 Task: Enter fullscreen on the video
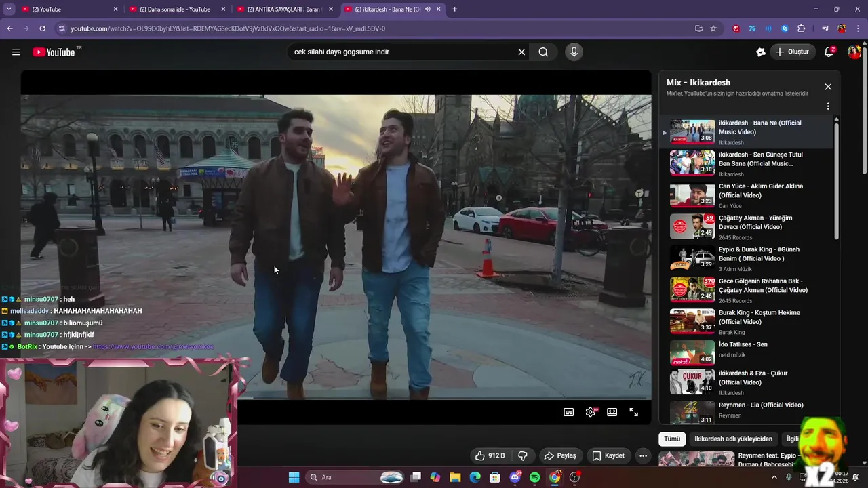point(634,411)
